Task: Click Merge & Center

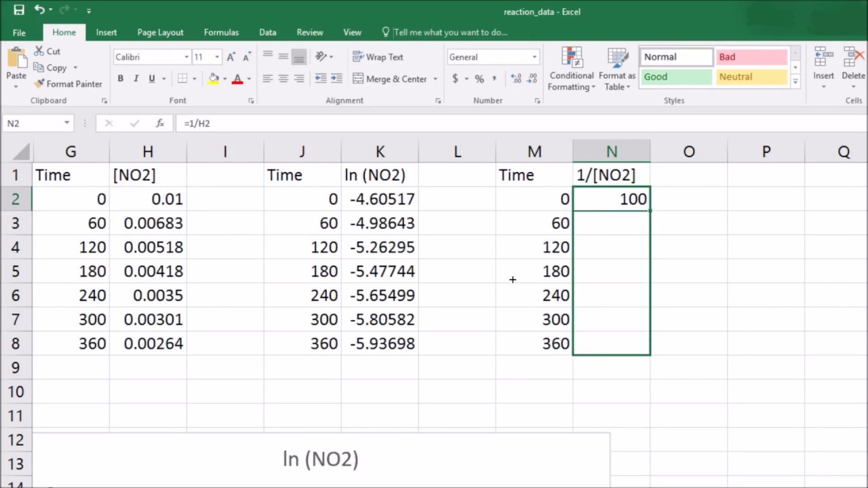Action: point(390,79)
